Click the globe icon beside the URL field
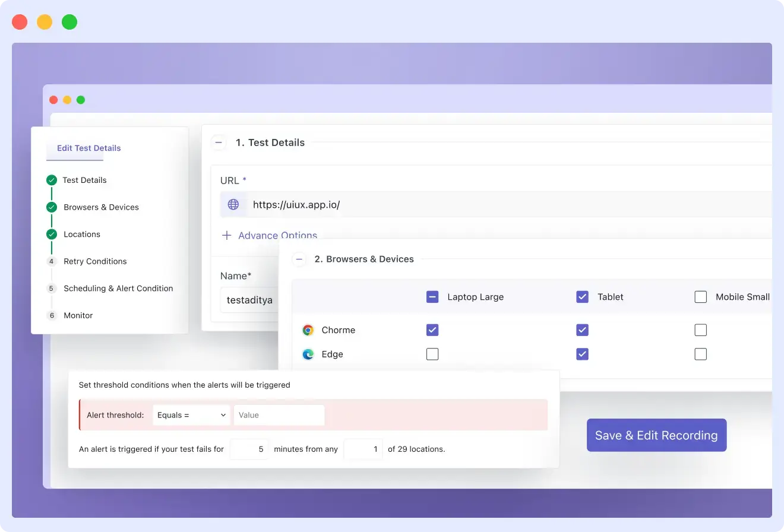The width and height of the screenshot is (784, 532). pyautogui.click(x=233, y=204)
